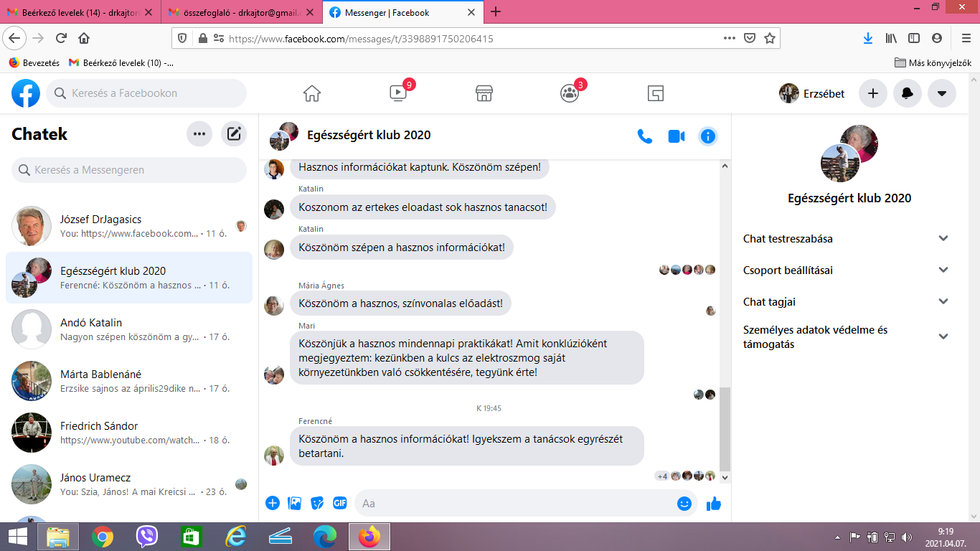Expand the Chat testreszabása section
980x551 pixels.
(847, 239)
